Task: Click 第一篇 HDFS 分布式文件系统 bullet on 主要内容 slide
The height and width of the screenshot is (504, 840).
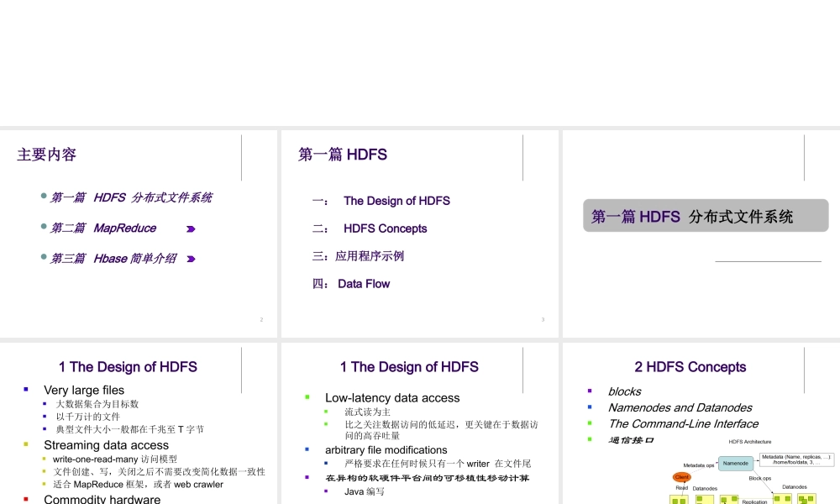Action: point(131,197)
